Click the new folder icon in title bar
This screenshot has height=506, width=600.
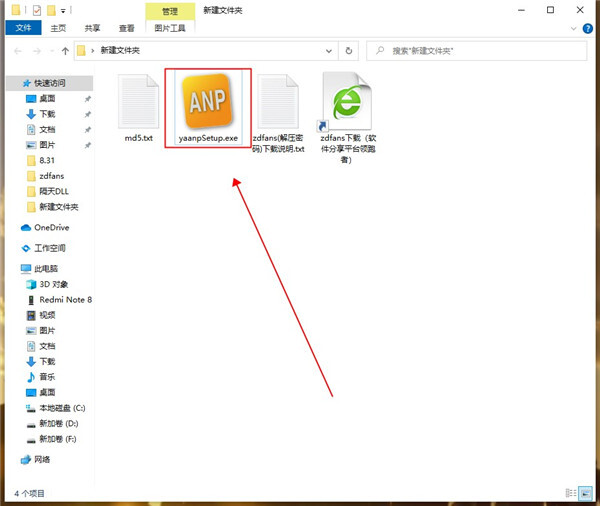(51, 10)
